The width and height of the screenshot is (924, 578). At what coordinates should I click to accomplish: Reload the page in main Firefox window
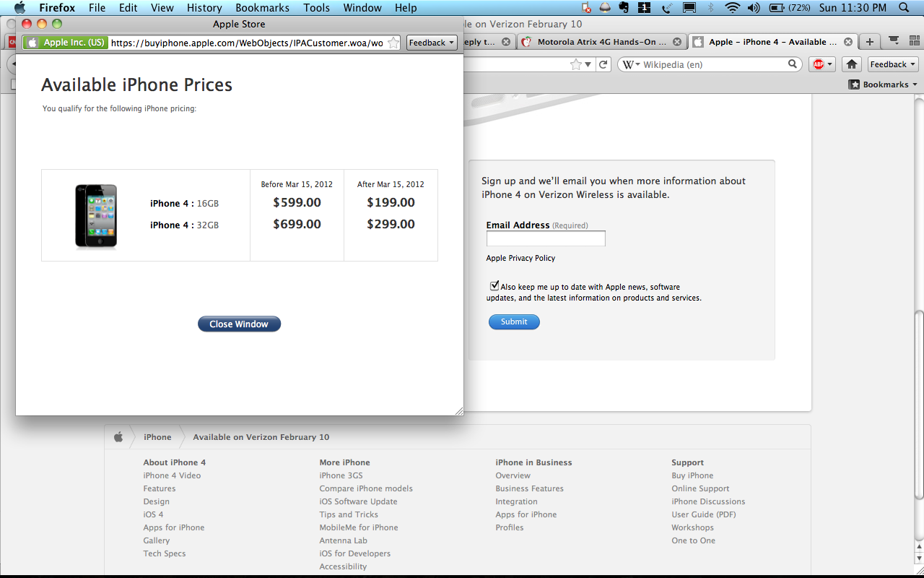click(x=603, y=64)
